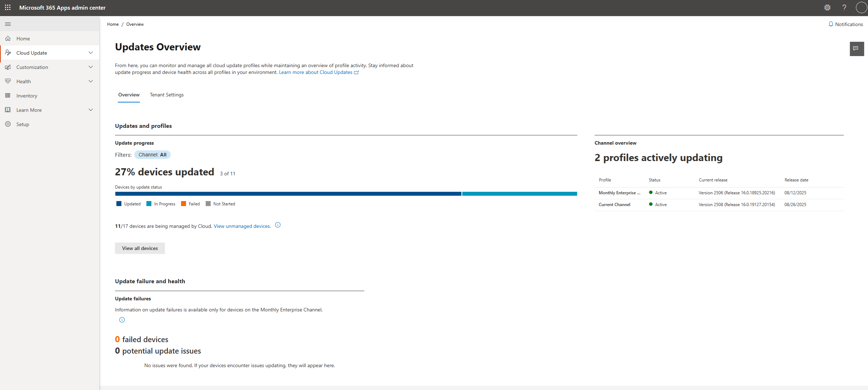
Task: Click the '3 of 11' device count
Action: tap(227, 174)
